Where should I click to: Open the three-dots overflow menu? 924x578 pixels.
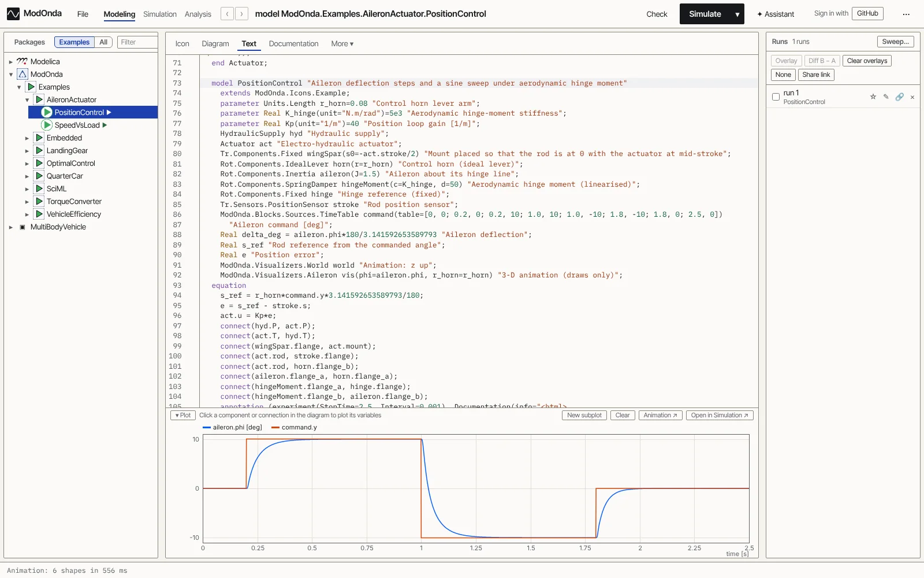(906, 14)
